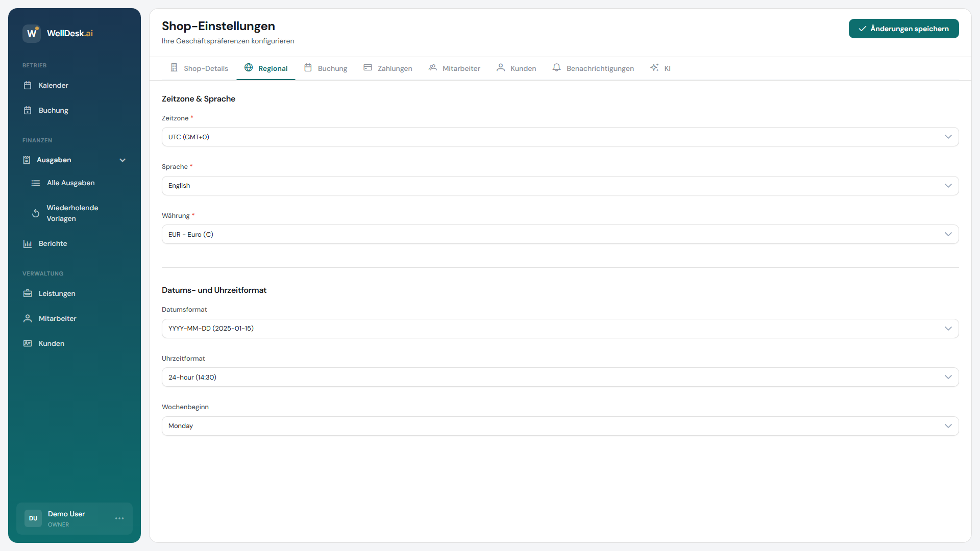The height and width of the screenshot is (551, 980).
Task: Open the Uhrzeitformat 24-hour dropdown
Action: [x=560, y=377]
